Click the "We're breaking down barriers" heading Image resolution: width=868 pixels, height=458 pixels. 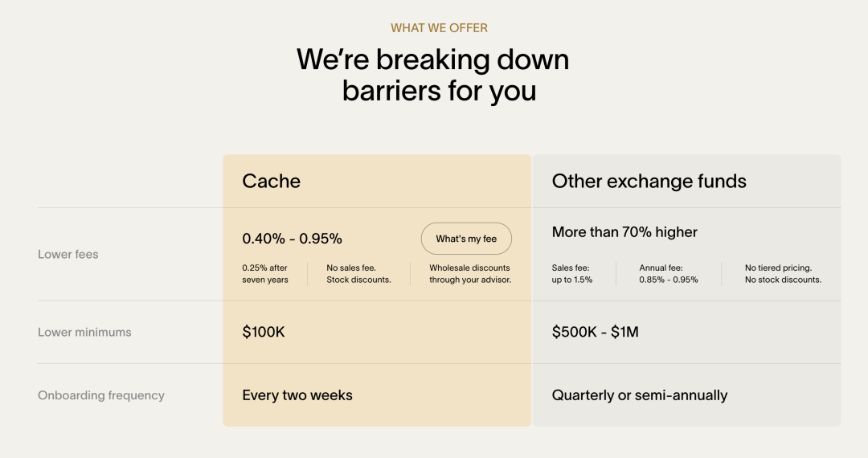(x=433, y=75)
